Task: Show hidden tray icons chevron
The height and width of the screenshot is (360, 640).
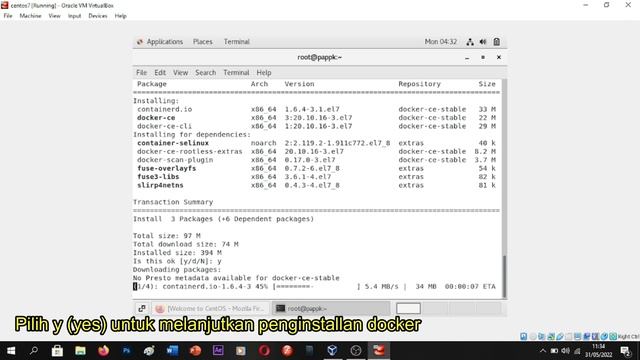Action: click(x=542, y=351)
